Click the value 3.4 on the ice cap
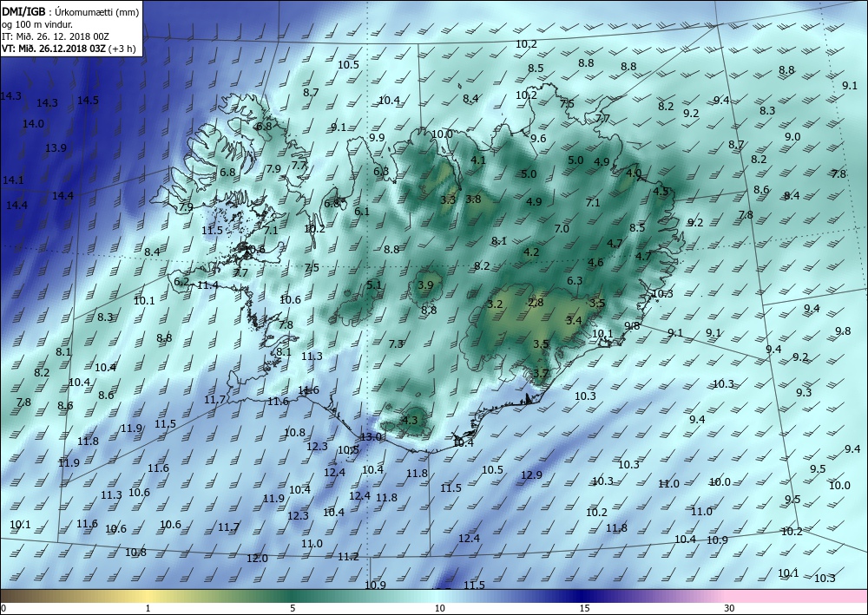 (x=574, y=320)
